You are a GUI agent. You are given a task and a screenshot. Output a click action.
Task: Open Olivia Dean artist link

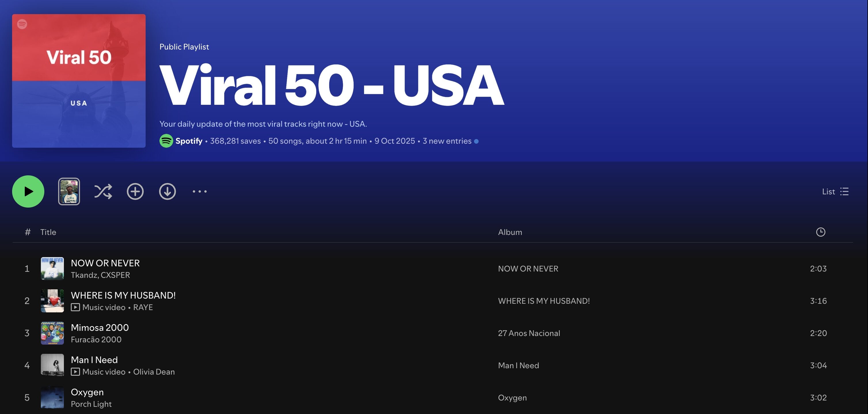(154, 371)
